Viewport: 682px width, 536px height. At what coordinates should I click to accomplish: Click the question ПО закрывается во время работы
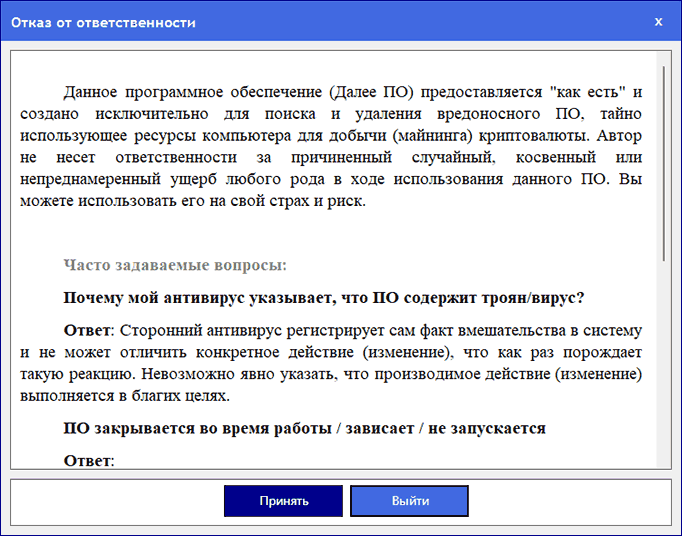304,428
